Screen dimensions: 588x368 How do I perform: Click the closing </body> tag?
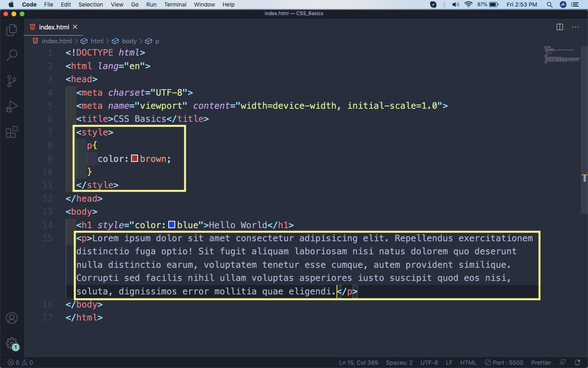coord(84,304)
